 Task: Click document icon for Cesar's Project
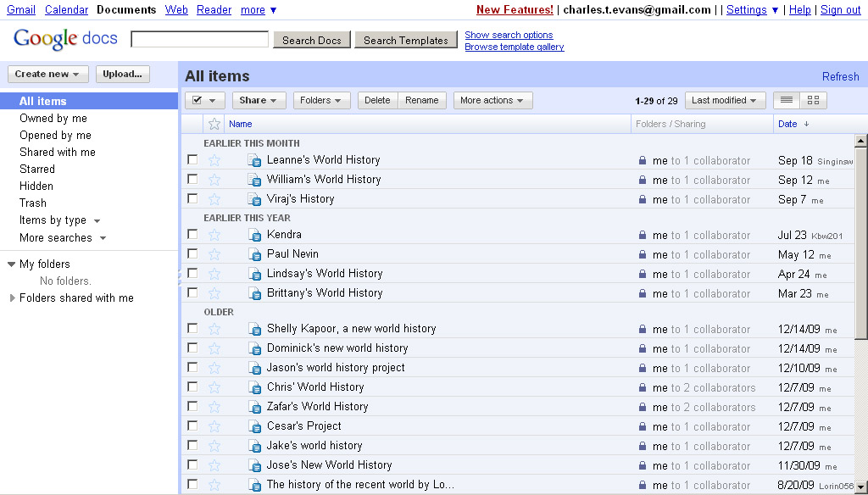[x=254, y=427]
